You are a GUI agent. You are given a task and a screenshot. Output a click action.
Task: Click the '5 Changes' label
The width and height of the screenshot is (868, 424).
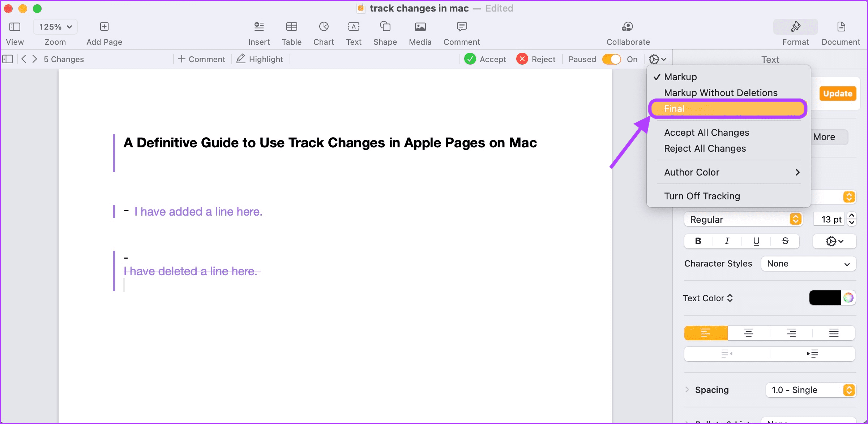tap(64, 59)
